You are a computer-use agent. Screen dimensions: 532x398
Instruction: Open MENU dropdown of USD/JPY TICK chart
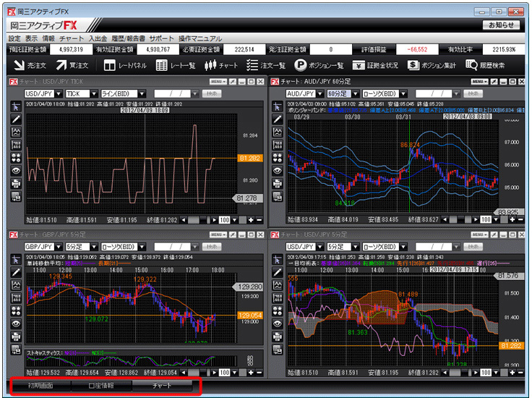tap(218, 82)
